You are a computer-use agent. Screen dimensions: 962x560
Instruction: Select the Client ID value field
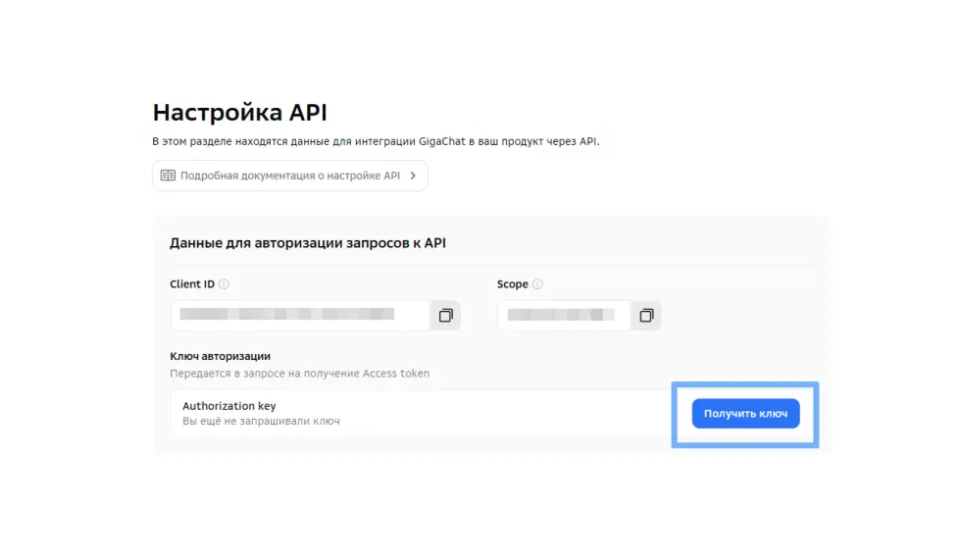pos(299,315)
